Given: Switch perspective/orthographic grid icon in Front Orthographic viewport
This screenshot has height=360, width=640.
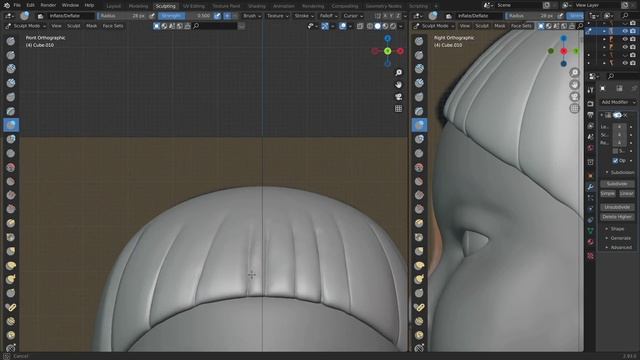Looking at the screenshot, I should coord(398,109).
